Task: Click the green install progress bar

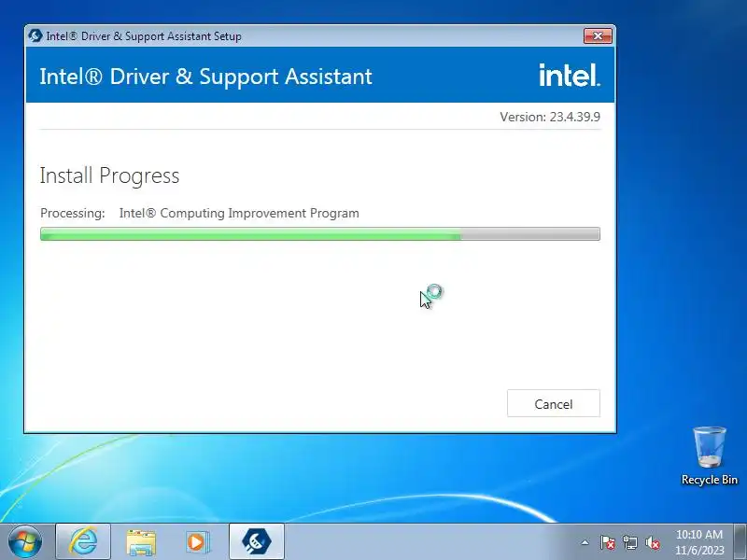Action: pyautogui.click(x=319, y=234)
